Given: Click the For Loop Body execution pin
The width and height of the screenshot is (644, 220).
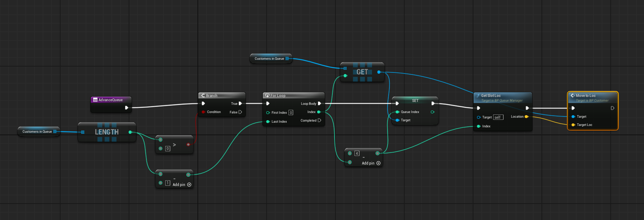Looking at the screenshot, I should [319, 103].
